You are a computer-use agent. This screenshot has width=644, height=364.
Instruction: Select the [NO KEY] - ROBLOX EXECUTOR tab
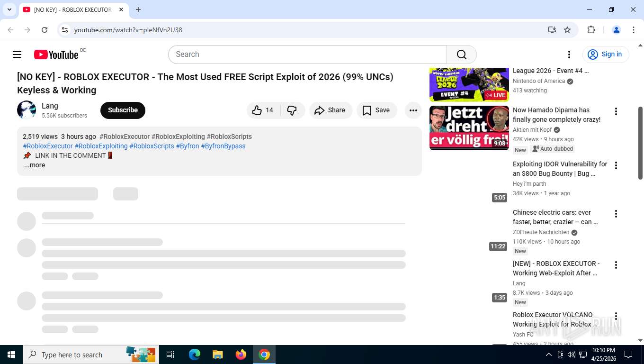(73, 9)
